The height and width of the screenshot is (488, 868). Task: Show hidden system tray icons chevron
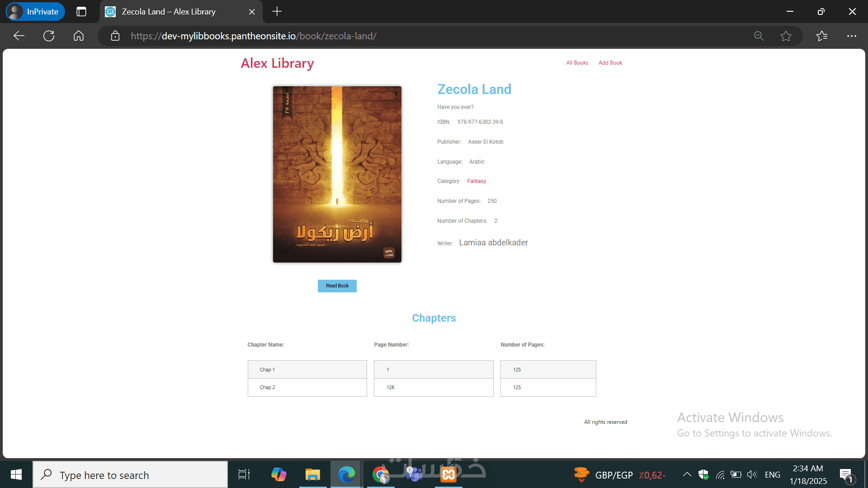(x=687, y=474)
